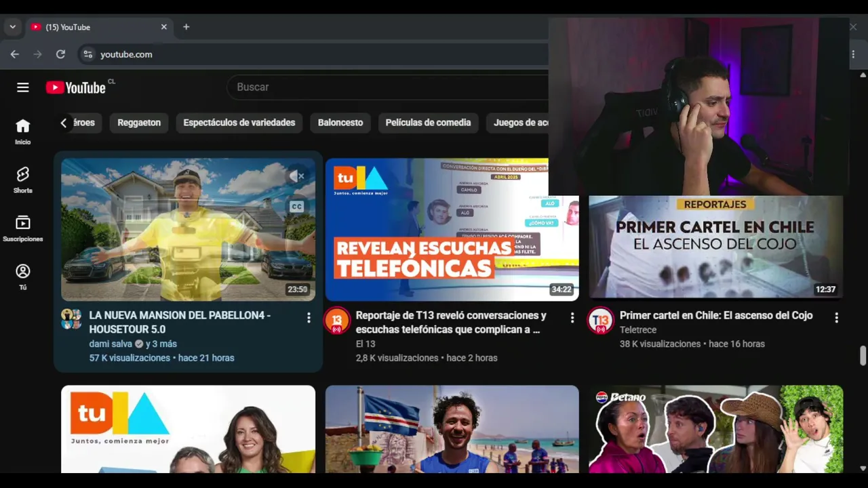
Task: Open Reportaje de T13 video title
Action: pos(451,322)
